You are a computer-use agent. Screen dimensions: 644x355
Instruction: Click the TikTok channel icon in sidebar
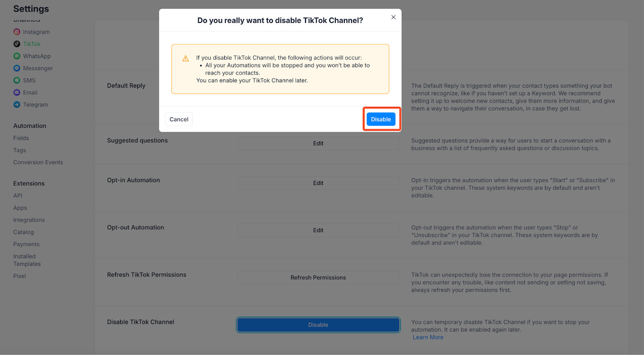click(x=17, y=44)
